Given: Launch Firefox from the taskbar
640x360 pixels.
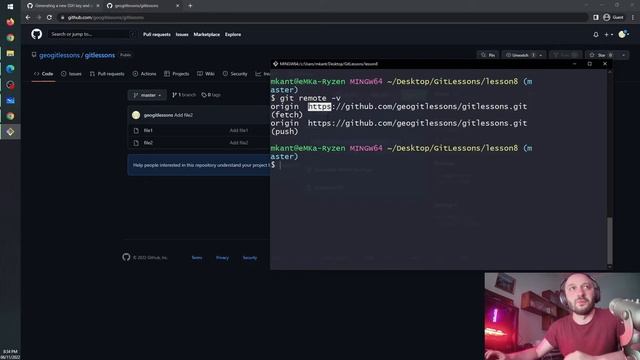Looking at the screenshot, I should click(x=10, y=22).
